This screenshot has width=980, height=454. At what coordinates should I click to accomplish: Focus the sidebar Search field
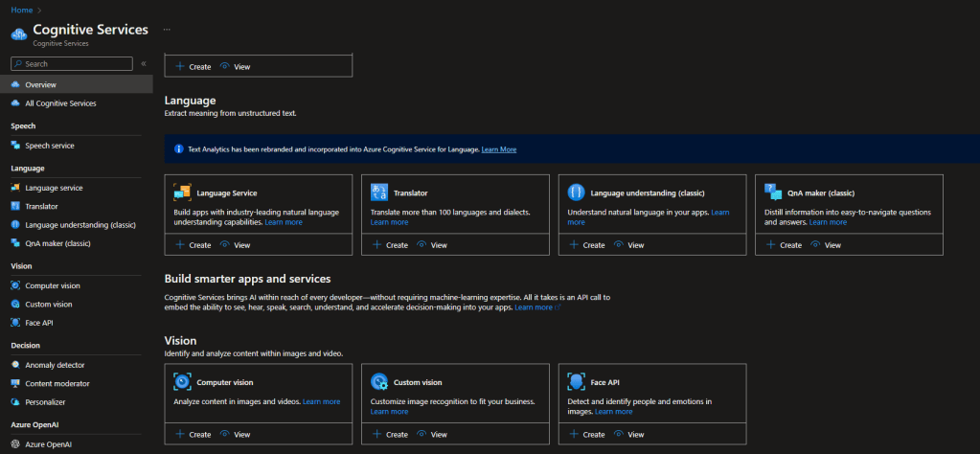(x=77, y=64)
